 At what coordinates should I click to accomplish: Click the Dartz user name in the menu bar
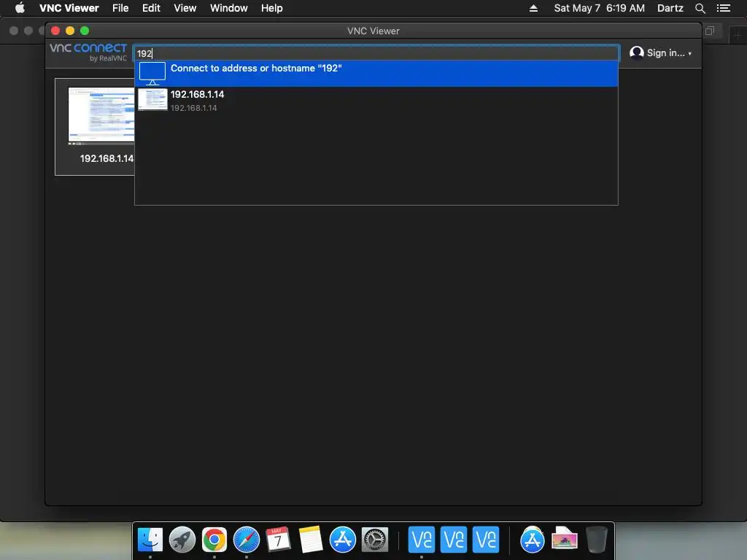670,8
